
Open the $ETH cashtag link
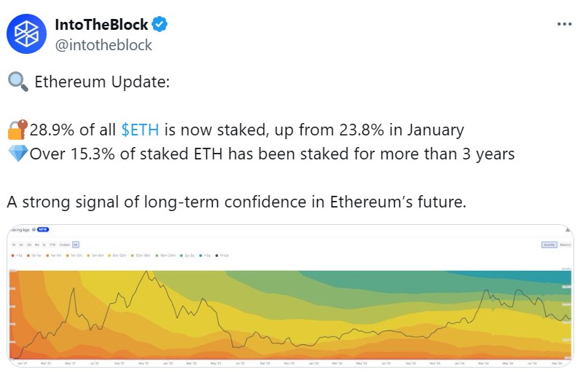pyautogui.click(x=140, y=130)
